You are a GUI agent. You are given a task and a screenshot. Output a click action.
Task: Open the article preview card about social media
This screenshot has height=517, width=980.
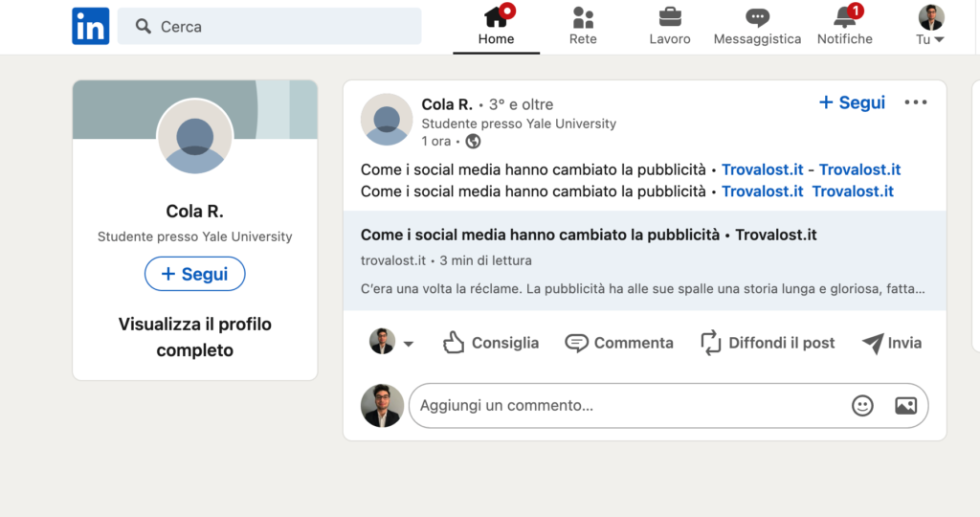click(644, 260)
